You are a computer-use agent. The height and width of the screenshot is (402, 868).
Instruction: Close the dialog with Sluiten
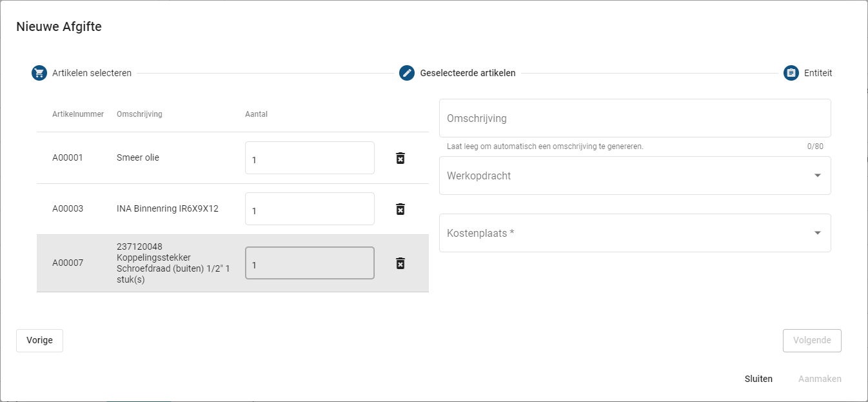[758, 379]
